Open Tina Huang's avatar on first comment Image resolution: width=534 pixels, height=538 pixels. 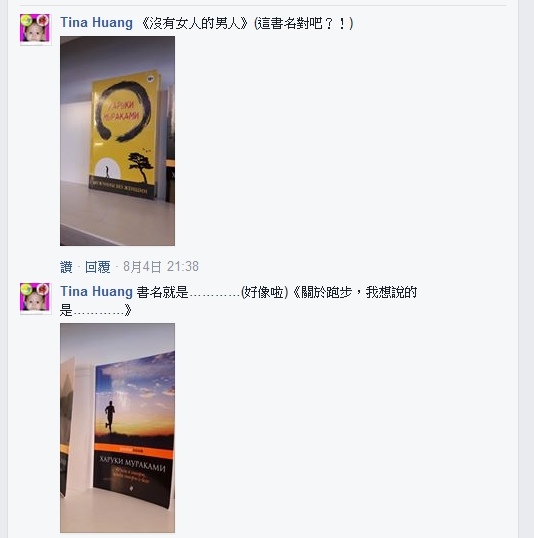(35, 29)
